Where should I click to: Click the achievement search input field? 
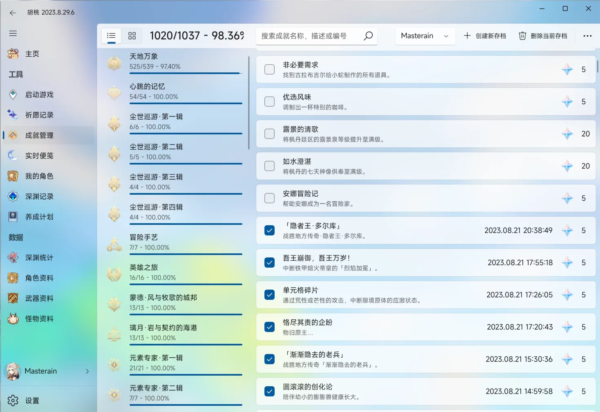tap(308, 35)
